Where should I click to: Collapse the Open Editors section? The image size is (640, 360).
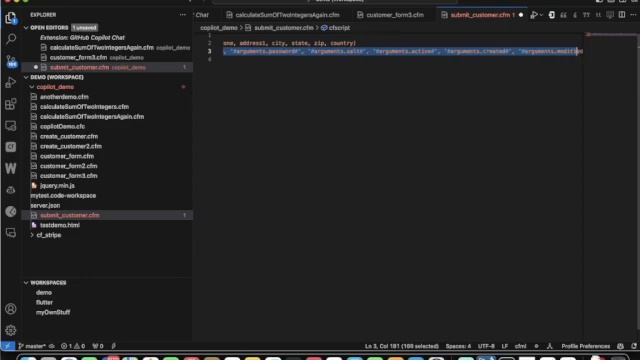coord(26,28)
